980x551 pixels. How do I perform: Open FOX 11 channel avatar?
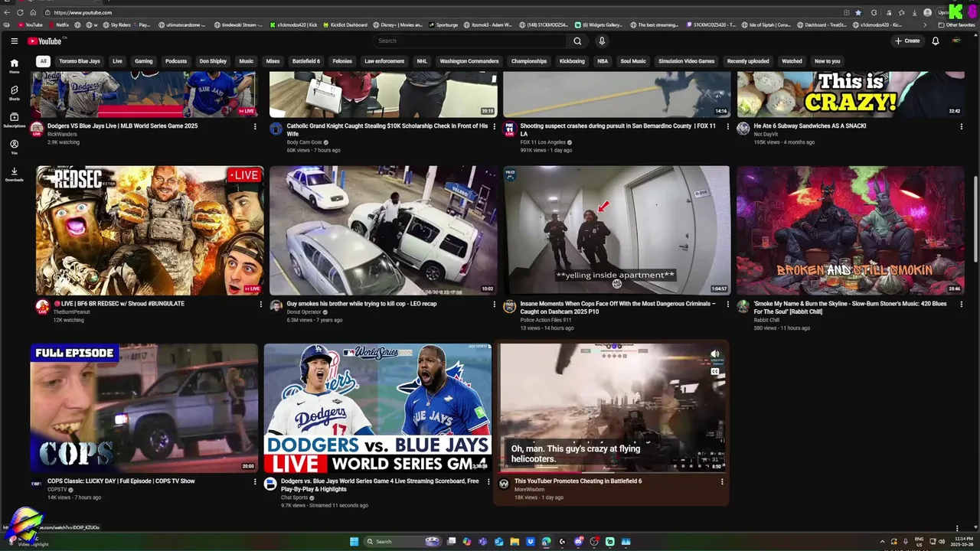coord(509,129)
